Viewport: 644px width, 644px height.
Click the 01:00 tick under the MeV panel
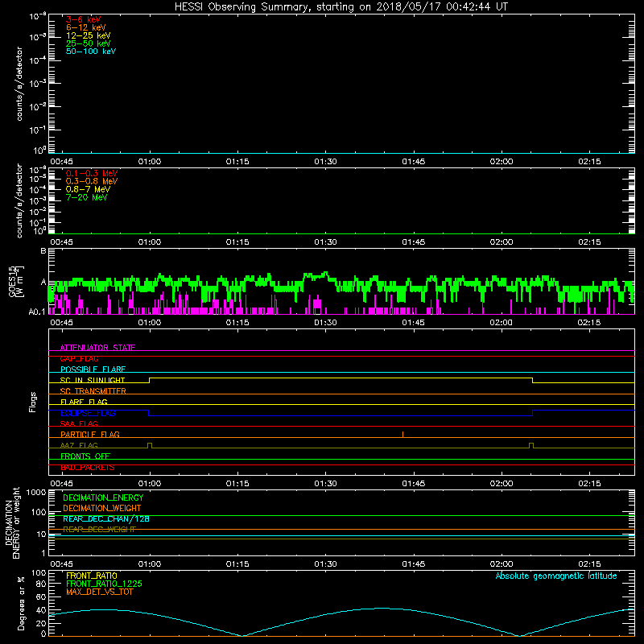[x=150, y=242]
